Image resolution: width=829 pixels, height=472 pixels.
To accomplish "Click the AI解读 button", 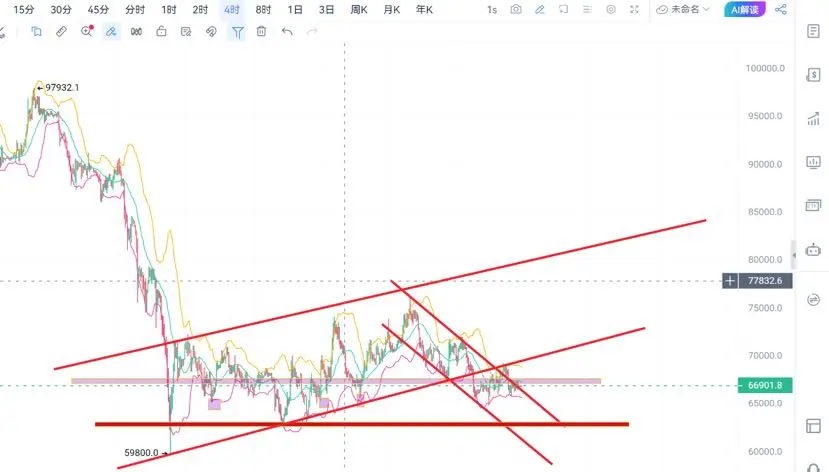I will (745, 10).
